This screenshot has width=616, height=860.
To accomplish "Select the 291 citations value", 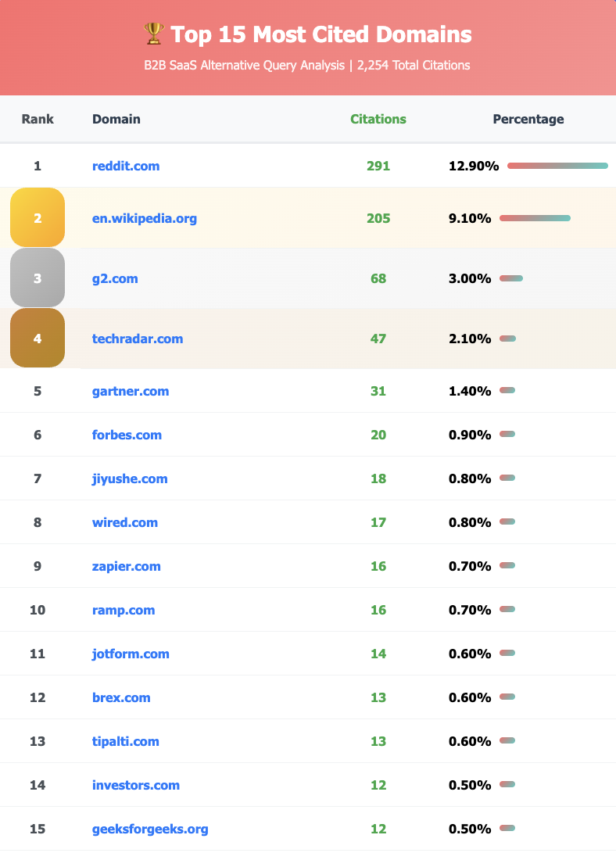I will [378, 166].
